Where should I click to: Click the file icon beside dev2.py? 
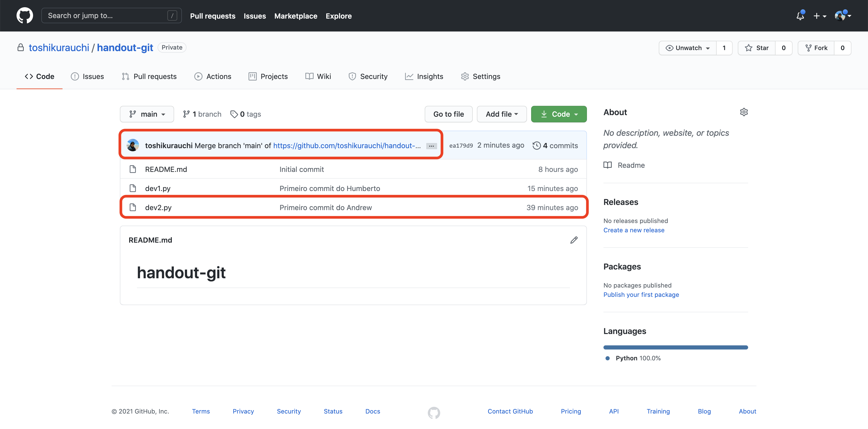[x=133, y=207]
